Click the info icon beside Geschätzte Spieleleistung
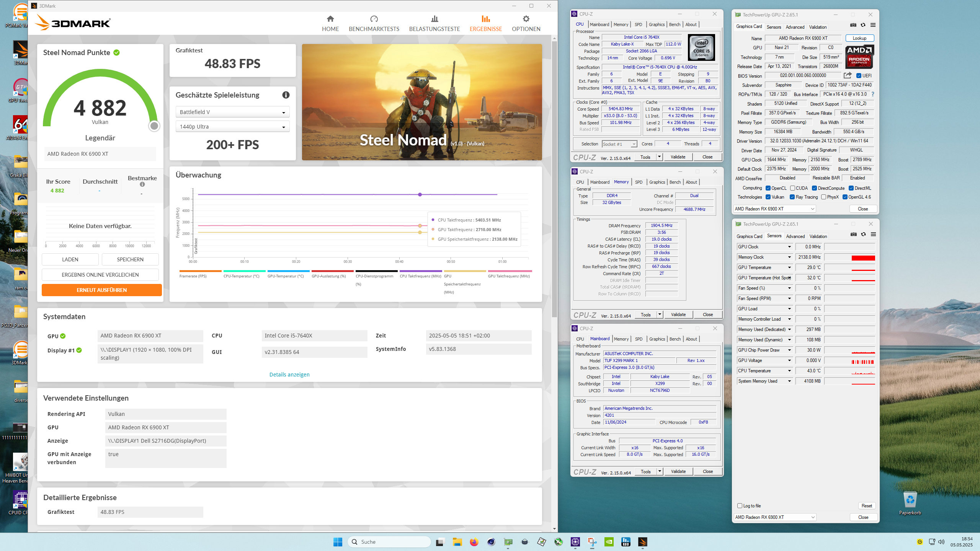 click(286, 95)
